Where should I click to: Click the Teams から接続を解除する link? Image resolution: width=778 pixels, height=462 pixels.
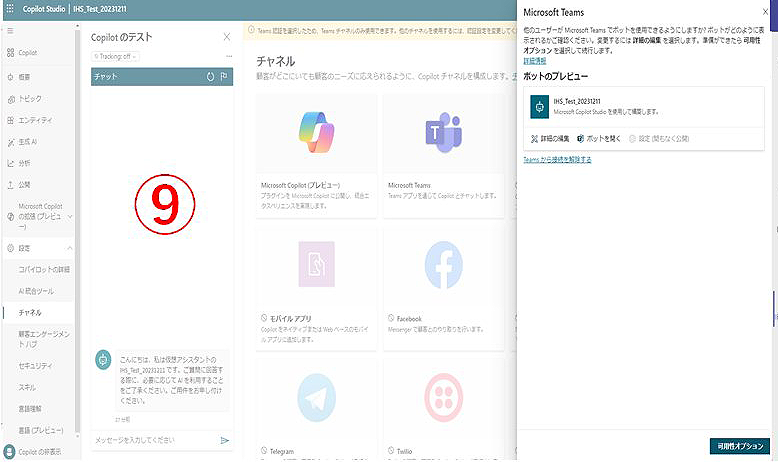click(557, 159)
